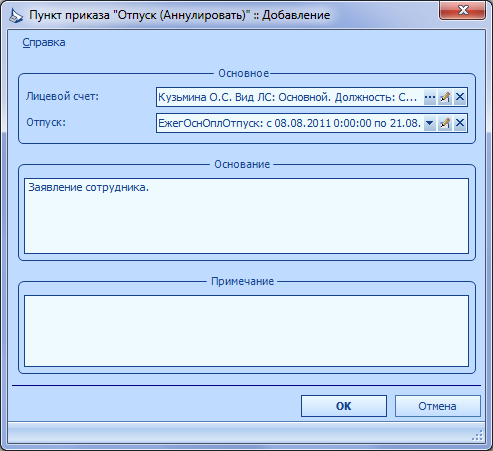Click the 'Примечание' group title

tap(242, 281)
